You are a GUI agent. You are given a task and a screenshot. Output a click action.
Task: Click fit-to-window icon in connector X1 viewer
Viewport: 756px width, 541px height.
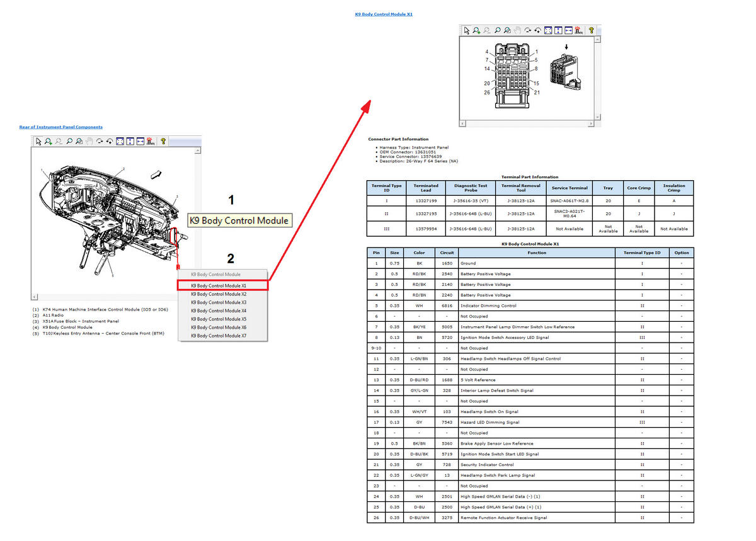(x=548, y=30)
